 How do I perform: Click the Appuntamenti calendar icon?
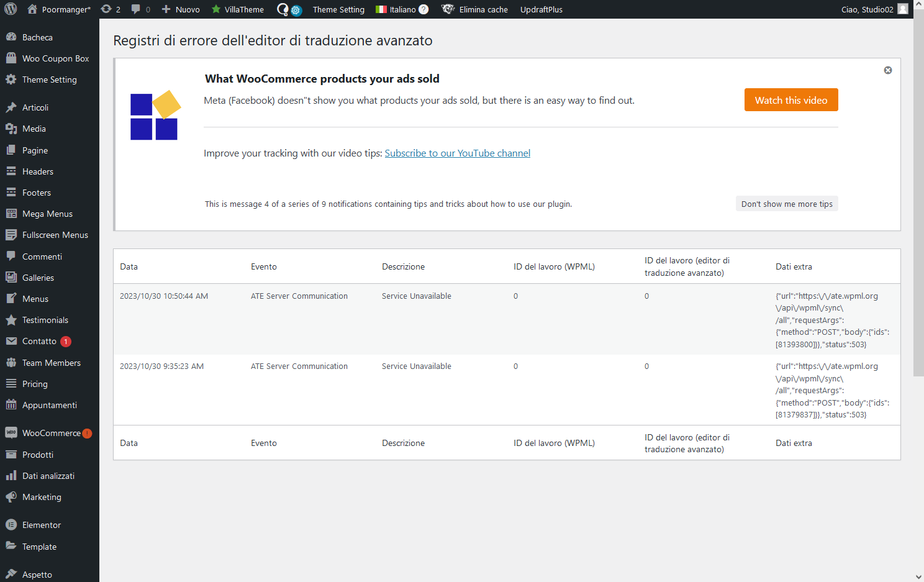tap(11, 405)
